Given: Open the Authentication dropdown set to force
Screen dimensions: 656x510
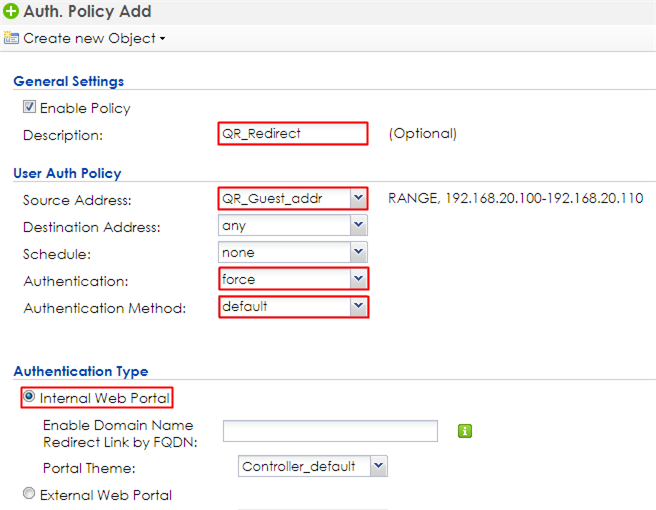Looking at the screenshot, I should pyautogui.click(x=359, y=279).
